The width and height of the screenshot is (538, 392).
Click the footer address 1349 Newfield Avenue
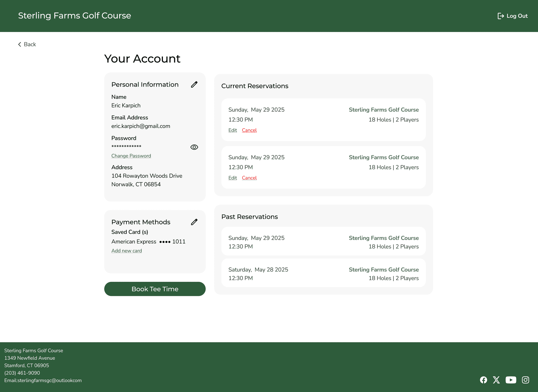(x=30, y=358)
